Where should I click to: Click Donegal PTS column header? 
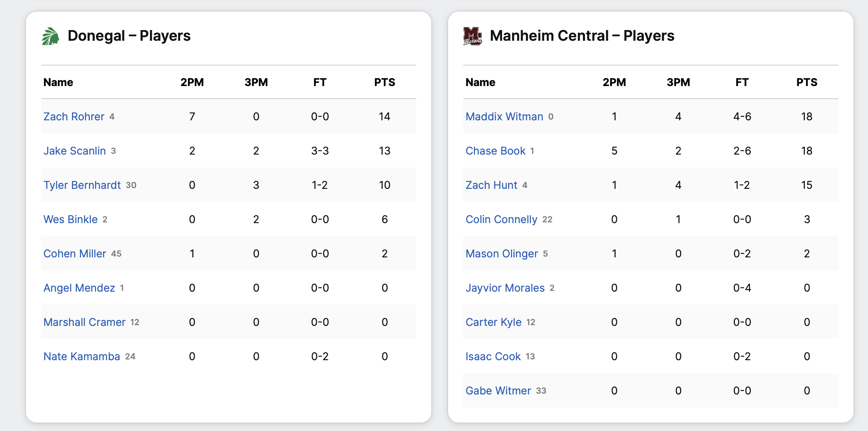click(x=384, y=82)
